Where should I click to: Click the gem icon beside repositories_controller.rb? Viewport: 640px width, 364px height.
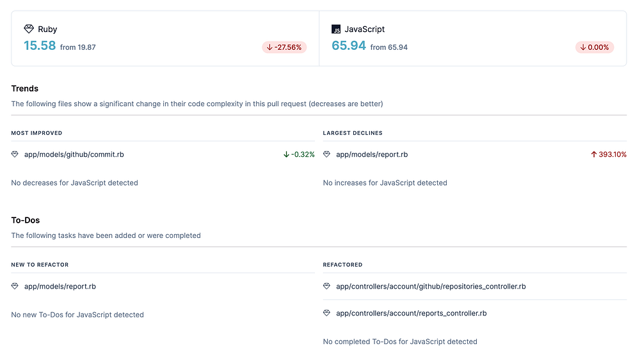[x=327, y=287]
